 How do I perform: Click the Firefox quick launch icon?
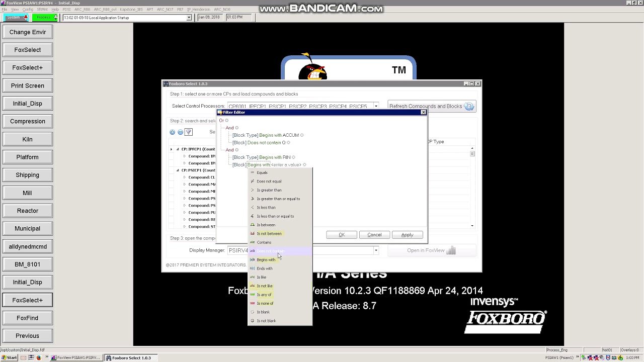point(38,358)
